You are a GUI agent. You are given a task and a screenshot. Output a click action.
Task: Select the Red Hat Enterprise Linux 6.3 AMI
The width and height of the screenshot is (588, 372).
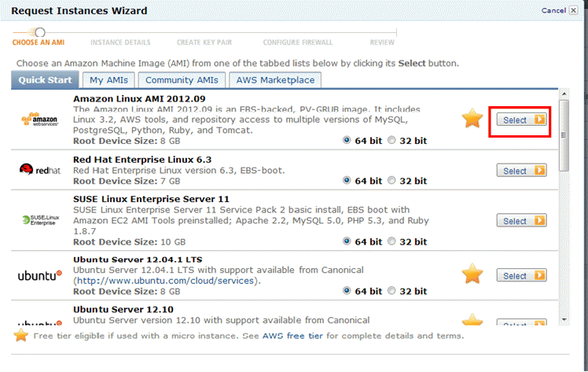pyautogui.click(x=522, y=171)
